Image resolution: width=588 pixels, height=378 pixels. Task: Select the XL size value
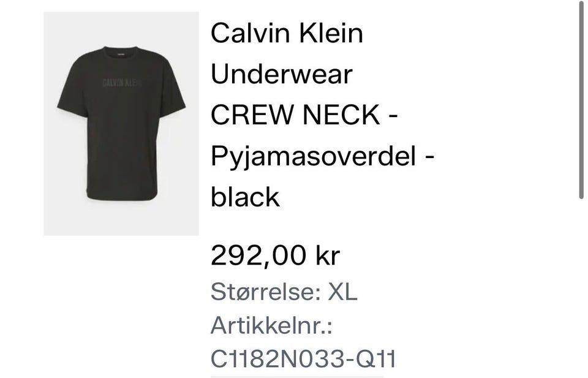(343, 292)
